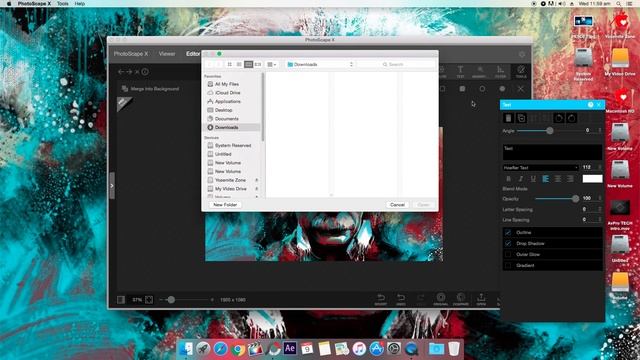Click the Opacity value stepper
640x360 pixels.
tap(600, 198)
